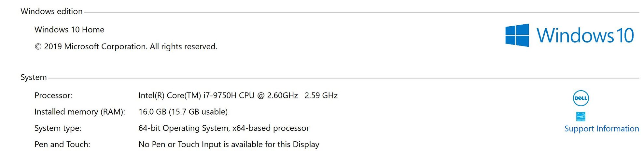Screen dimensions: 644x164
Task: Click the Intel Core i7-9750H processor value
Action: [218, 95]
